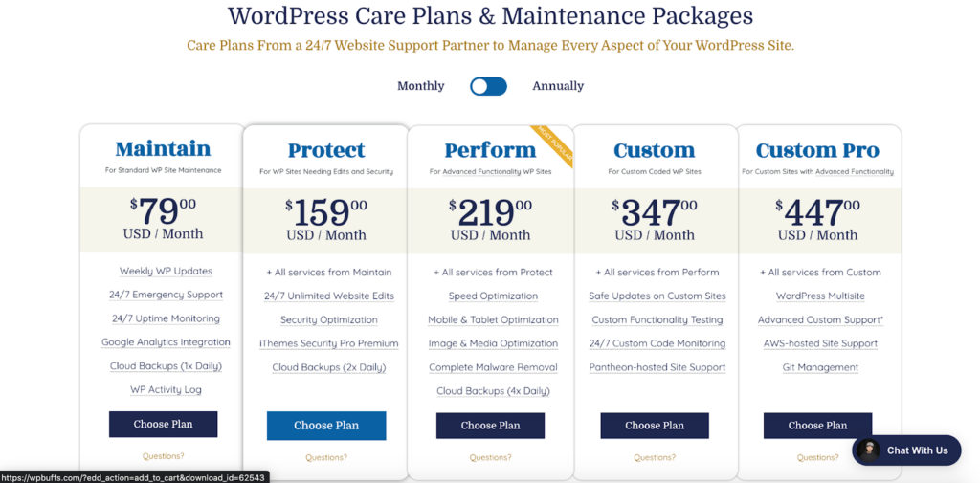Click the Complete Malware Removal feature

(493, 367)
